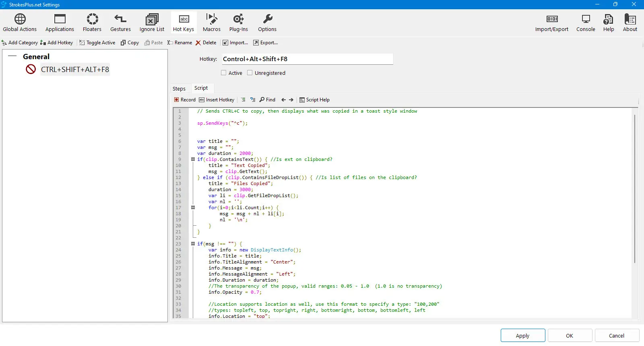
Task: Switch to the Macros section
Action: (x=212, y=23)
